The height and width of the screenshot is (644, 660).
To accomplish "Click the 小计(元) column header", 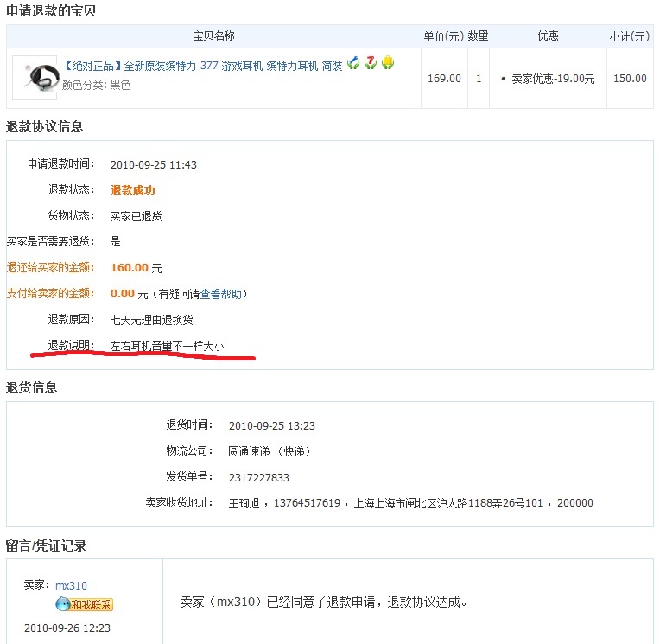I will tap(630, 36).
